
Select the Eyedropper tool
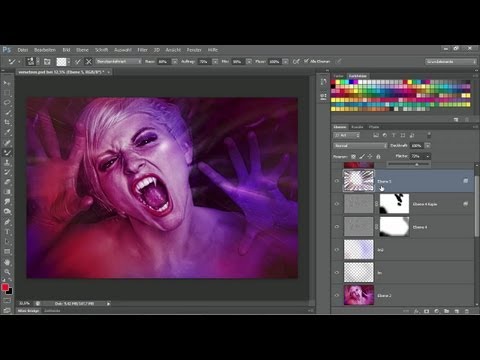click(7, 132)
